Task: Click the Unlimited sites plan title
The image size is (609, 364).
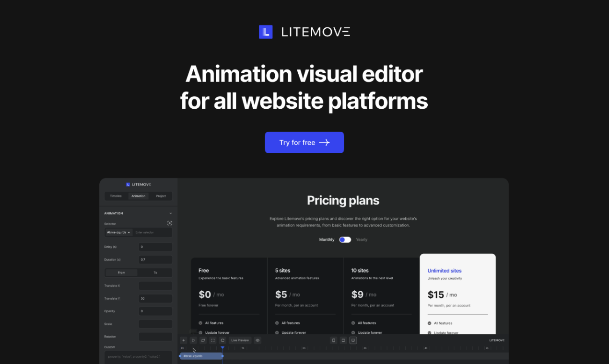Action: 445,271
